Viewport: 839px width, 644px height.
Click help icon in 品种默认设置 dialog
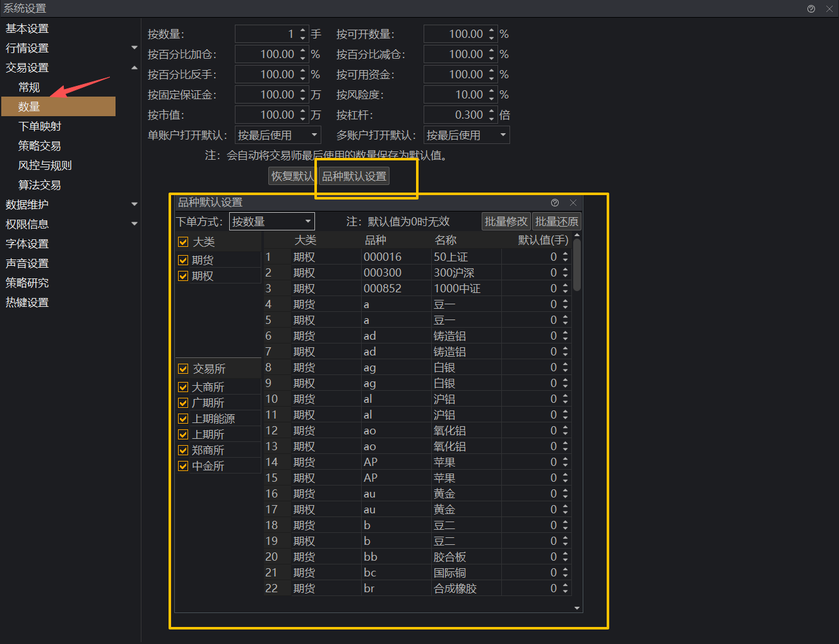(x=555, y=203)
